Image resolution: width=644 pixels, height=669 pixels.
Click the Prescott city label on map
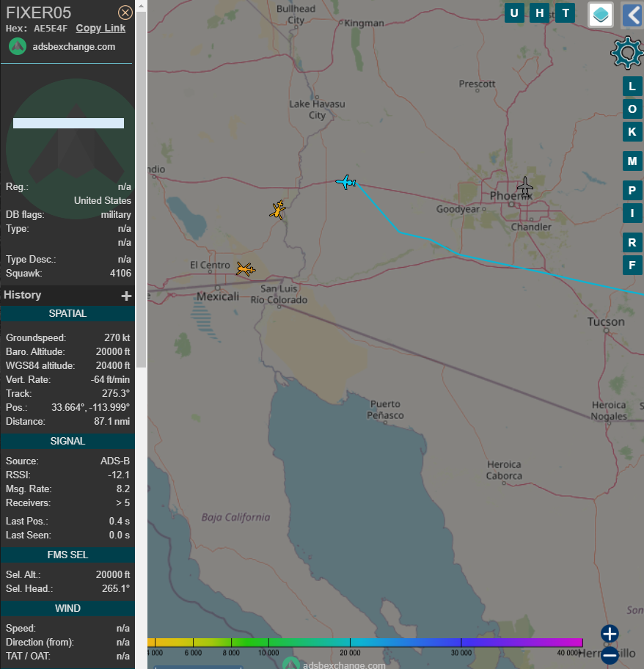[x=477, y=84]
